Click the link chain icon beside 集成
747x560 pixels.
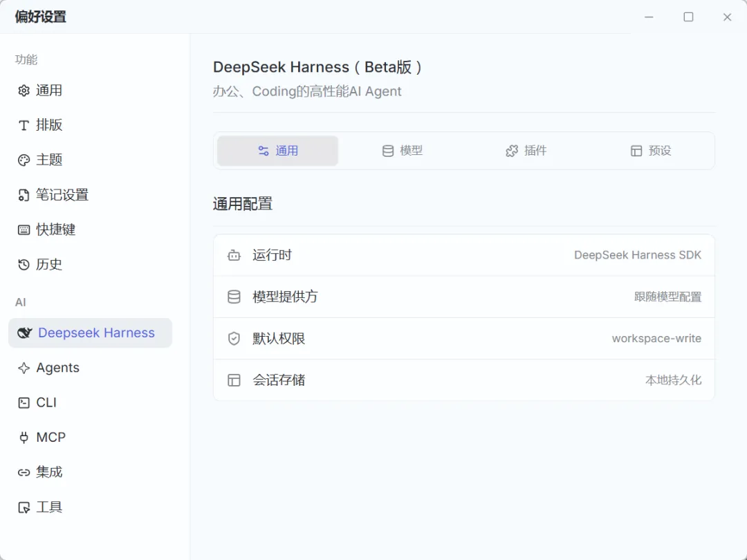(x=24, y=472)
